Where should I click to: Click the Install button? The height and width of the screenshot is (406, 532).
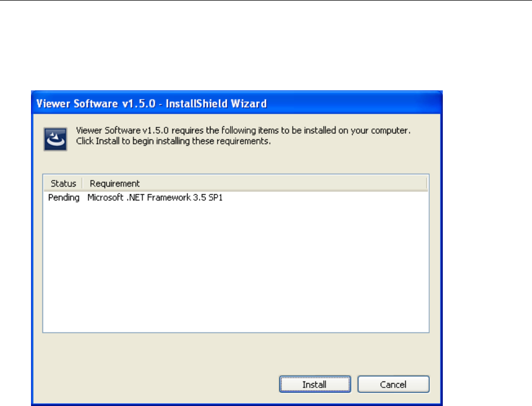[x=315, y=384]
